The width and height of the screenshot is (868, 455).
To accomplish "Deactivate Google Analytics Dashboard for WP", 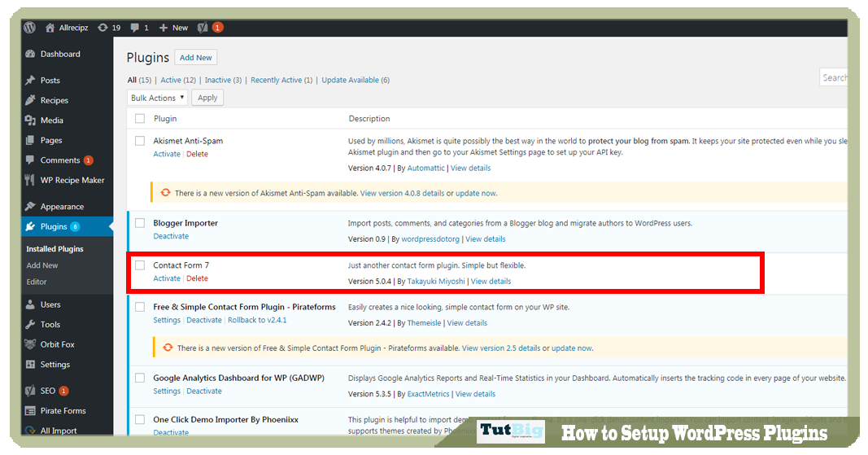I will (x=204, y=391).
